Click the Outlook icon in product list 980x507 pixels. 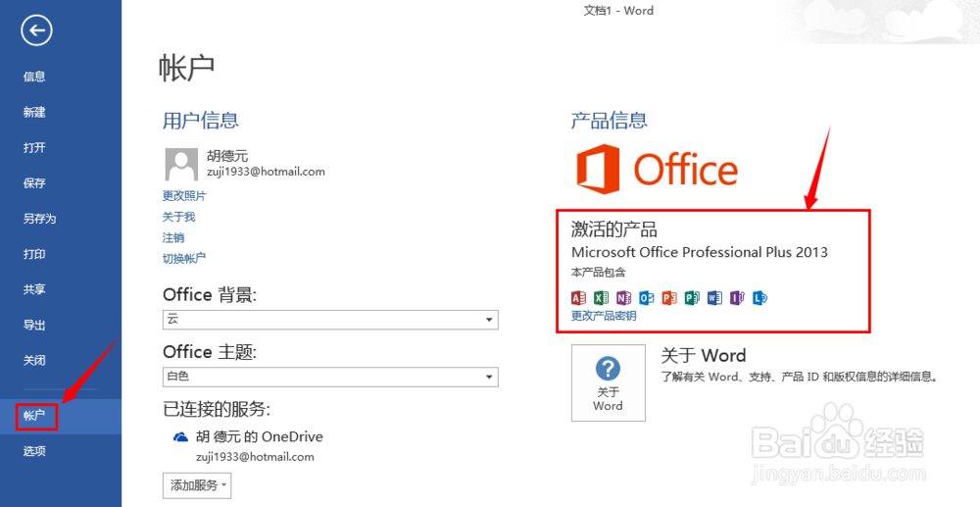click(646, 298)
